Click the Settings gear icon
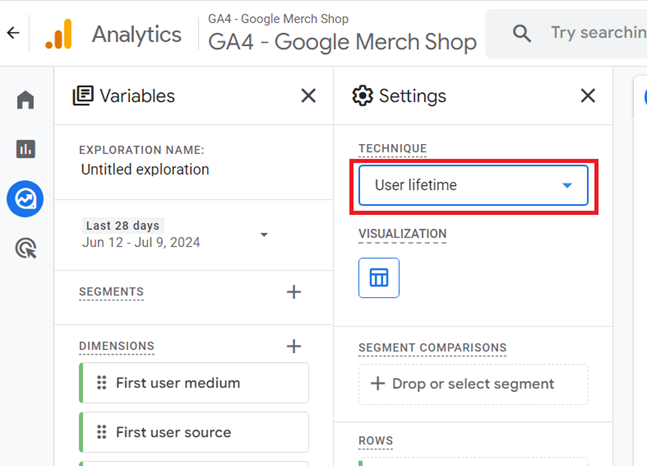The image size is (647, 466). pyautogui.click(x=362, y=96)
